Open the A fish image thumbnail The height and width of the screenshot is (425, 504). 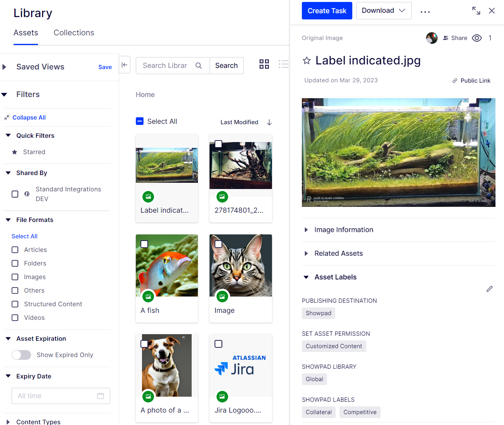pos(167,265)
